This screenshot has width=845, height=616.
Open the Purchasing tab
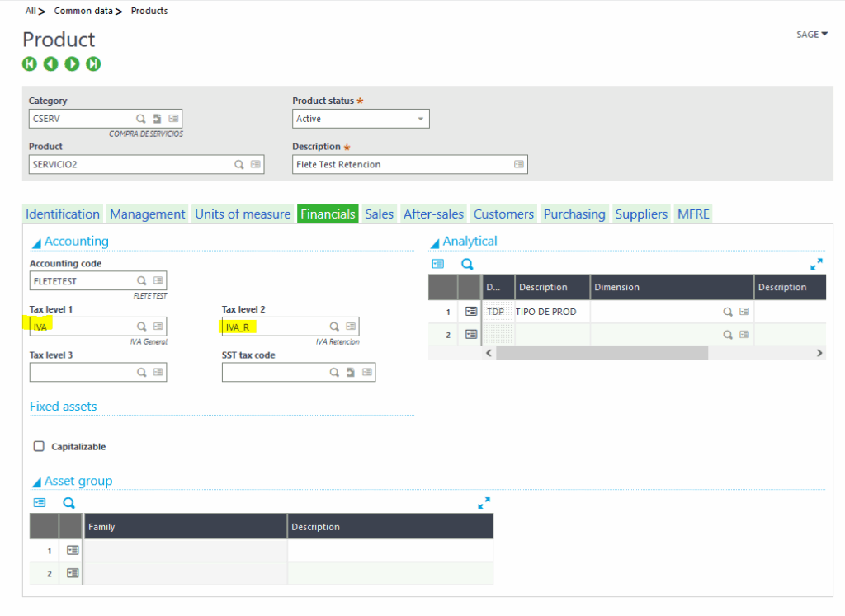pyautogui.click(x=574, y=214)
